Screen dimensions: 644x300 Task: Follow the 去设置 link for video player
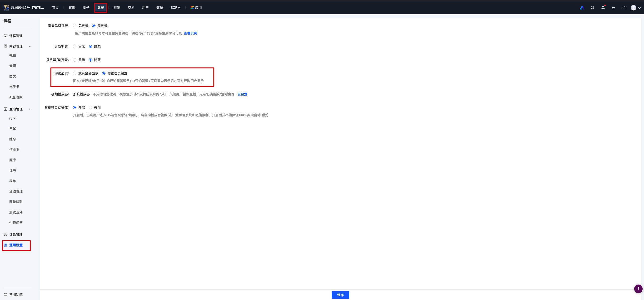point(242,94)
